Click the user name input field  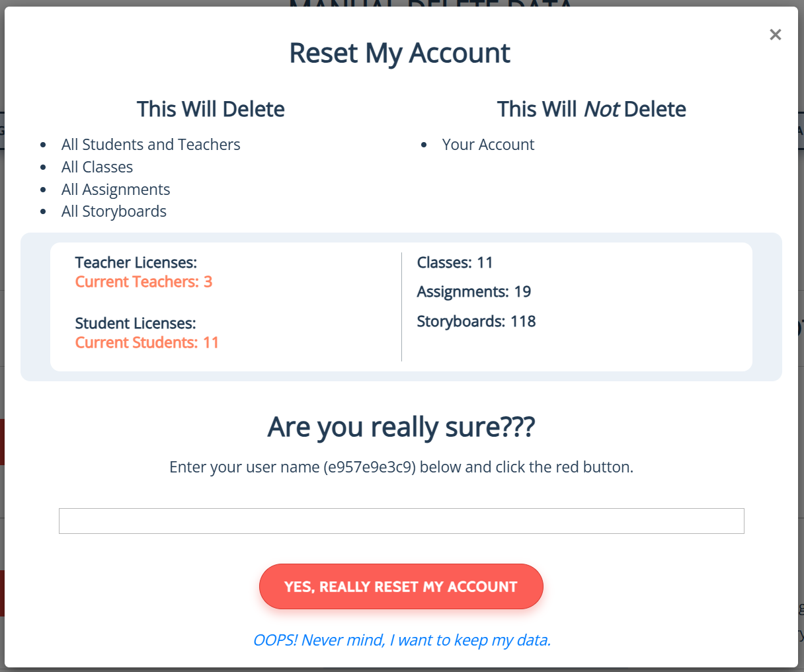[401, 521]
